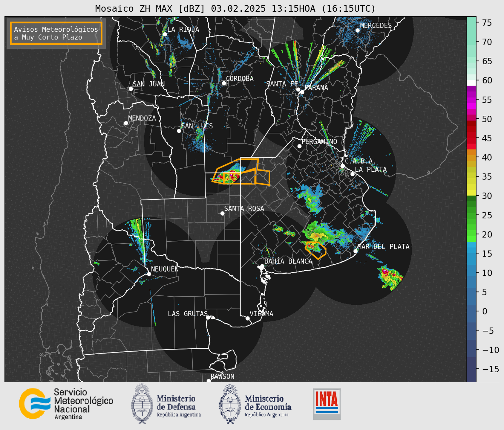Click the PERGAMINO city marker
504x430 pixels.
click(299, 146)
